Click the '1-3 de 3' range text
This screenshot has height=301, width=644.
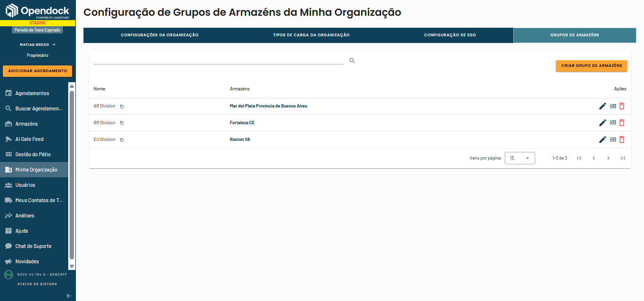[x=560, y=158]
